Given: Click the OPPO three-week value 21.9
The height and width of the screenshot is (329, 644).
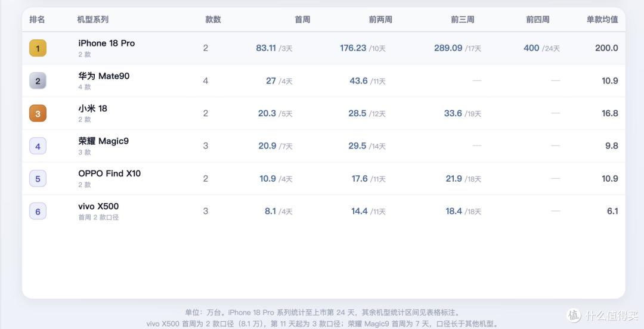Looking at the screenshot, I should click(x=454, y=179).
